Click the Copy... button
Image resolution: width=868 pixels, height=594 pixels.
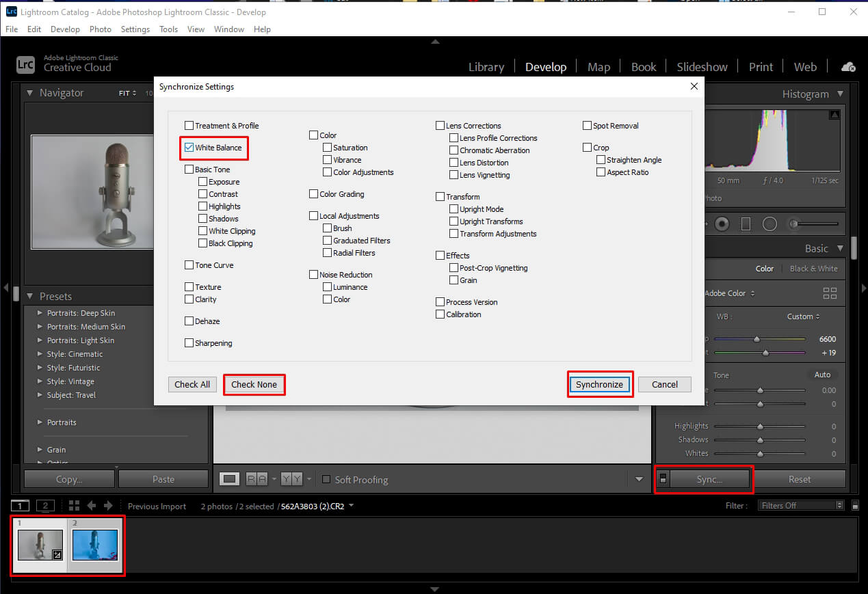[x=69, y=479]
